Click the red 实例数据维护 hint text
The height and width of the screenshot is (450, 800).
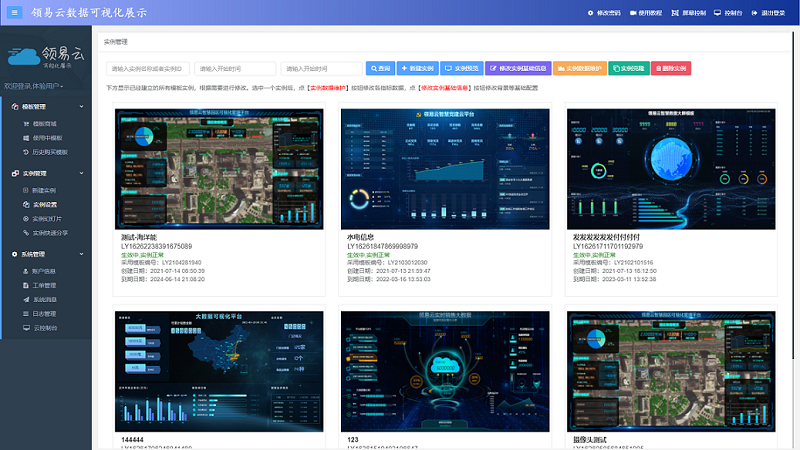328,88
